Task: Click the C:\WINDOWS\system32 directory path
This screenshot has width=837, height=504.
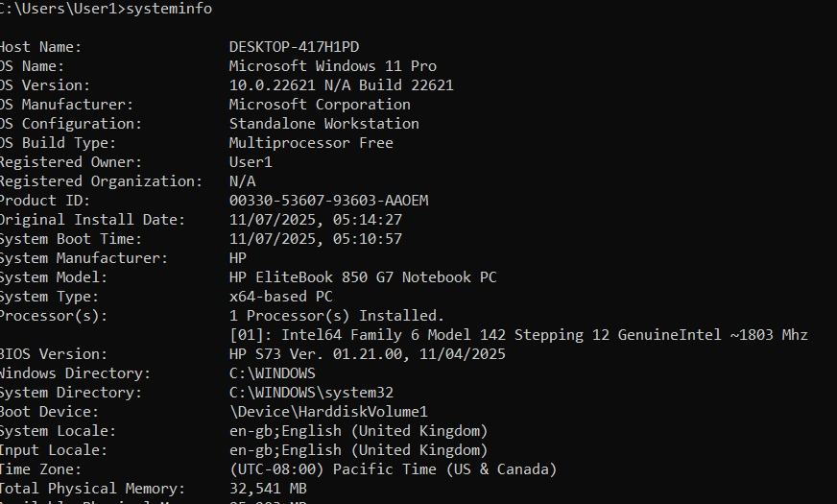Action: [x=311, y=393]
